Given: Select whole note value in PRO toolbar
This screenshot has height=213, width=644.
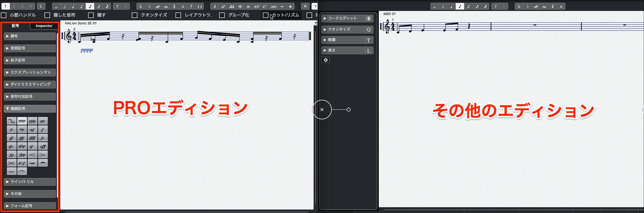Looking at the screenshot, I should point(56,6).
